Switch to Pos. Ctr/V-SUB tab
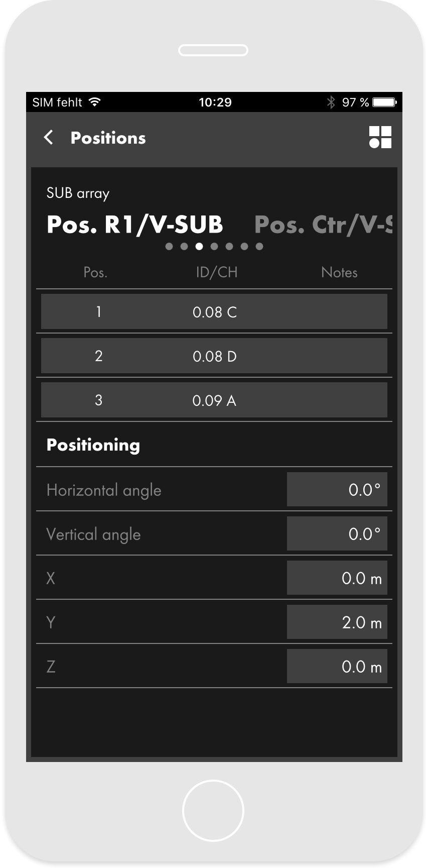 323,225
